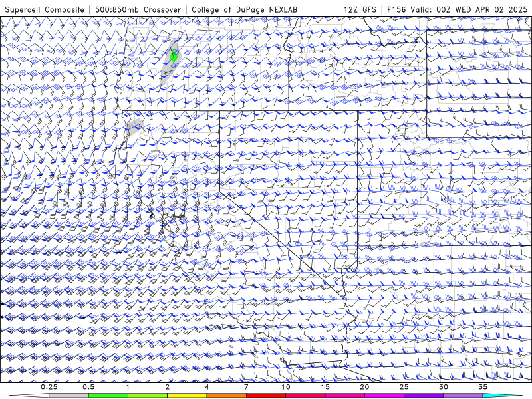This screenshot has height=399, width=532.
Task: Click the "7" legend value label
Action: point(246,387)
